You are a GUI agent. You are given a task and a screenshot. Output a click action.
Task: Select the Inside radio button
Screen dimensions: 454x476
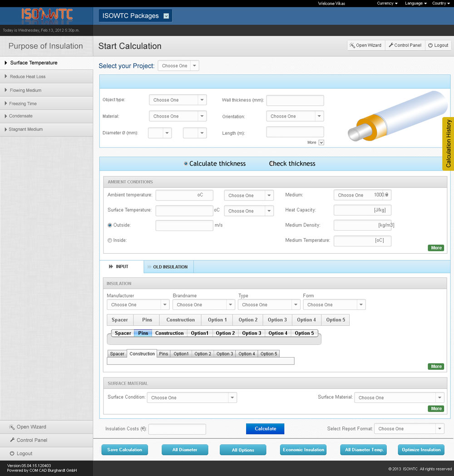coord(109,240)
